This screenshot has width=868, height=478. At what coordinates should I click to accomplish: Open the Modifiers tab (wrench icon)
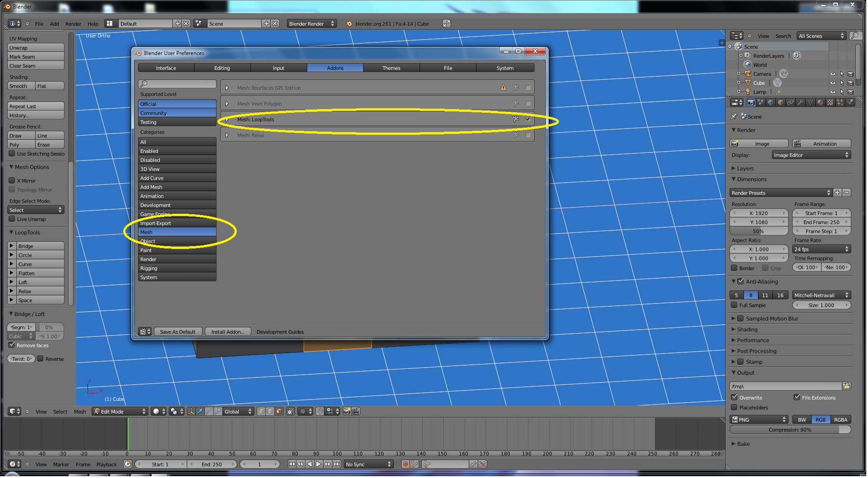(800, 103)
